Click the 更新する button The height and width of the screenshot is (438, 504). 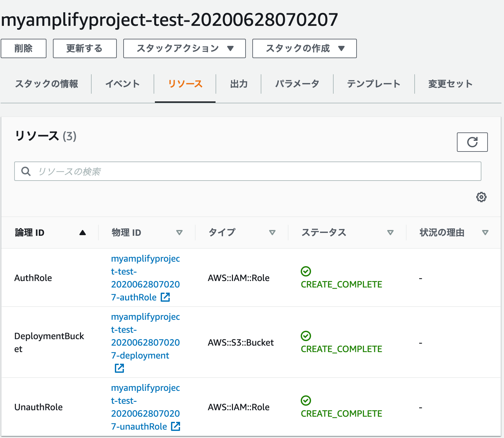[x=85, y=48]
